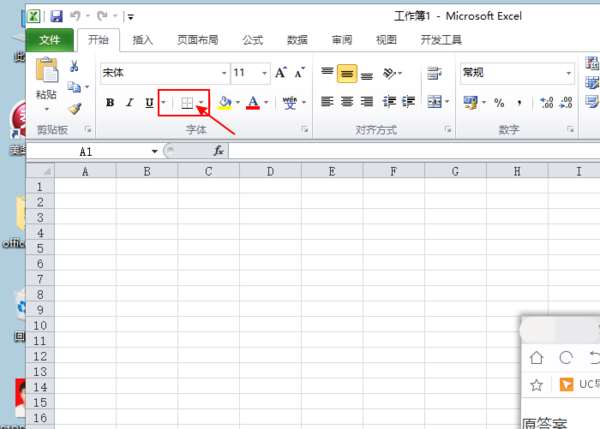Toggle align text right

coord(367,102)
